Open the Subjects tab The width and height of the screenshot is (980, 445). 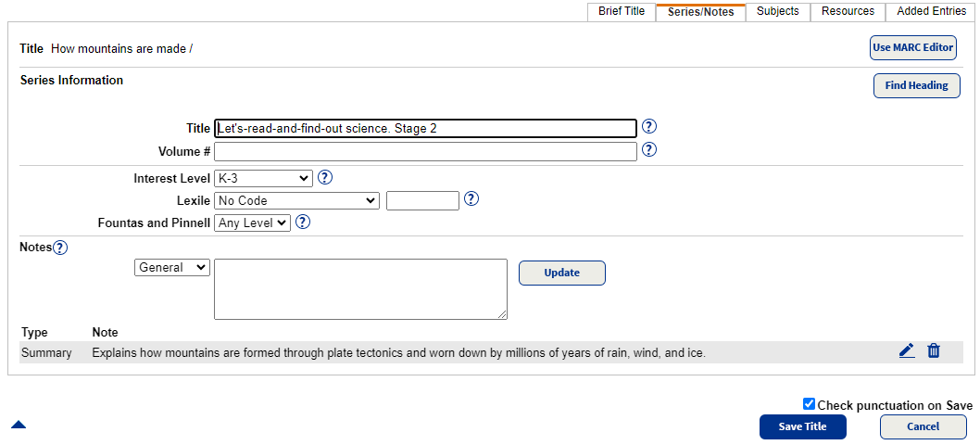[x=778, y=11]
